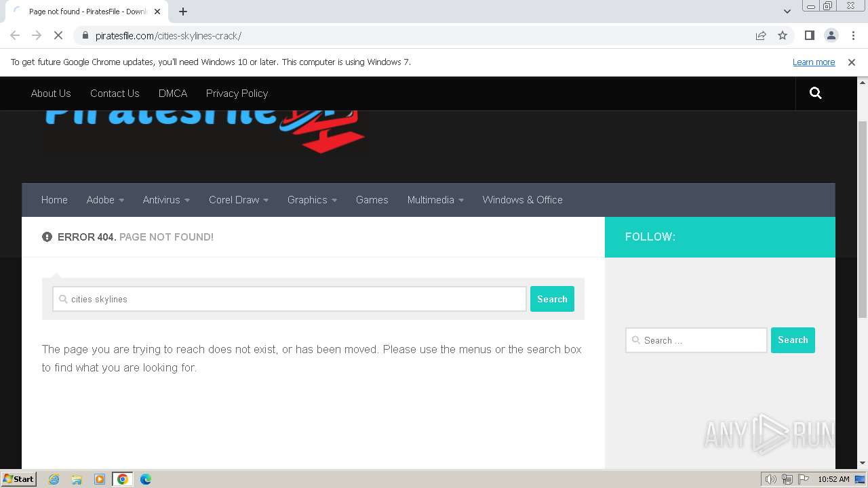Click the Action Center flag icon

804,479
